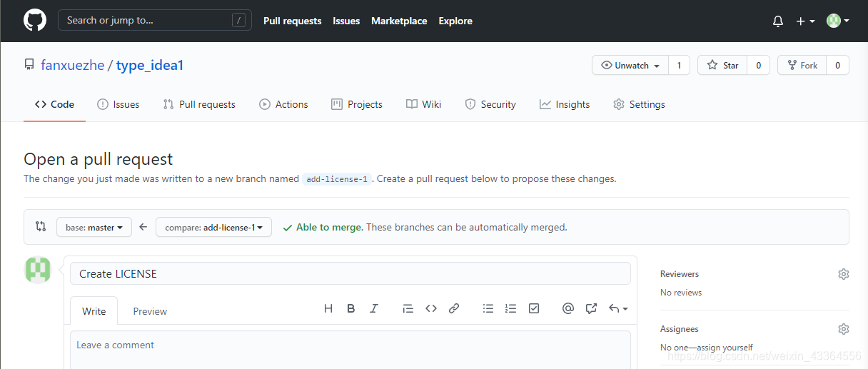This screenshot has height=369, width=868.
Task: Select the Write tab
Action: pyautogui.click(x=94, y=311)
